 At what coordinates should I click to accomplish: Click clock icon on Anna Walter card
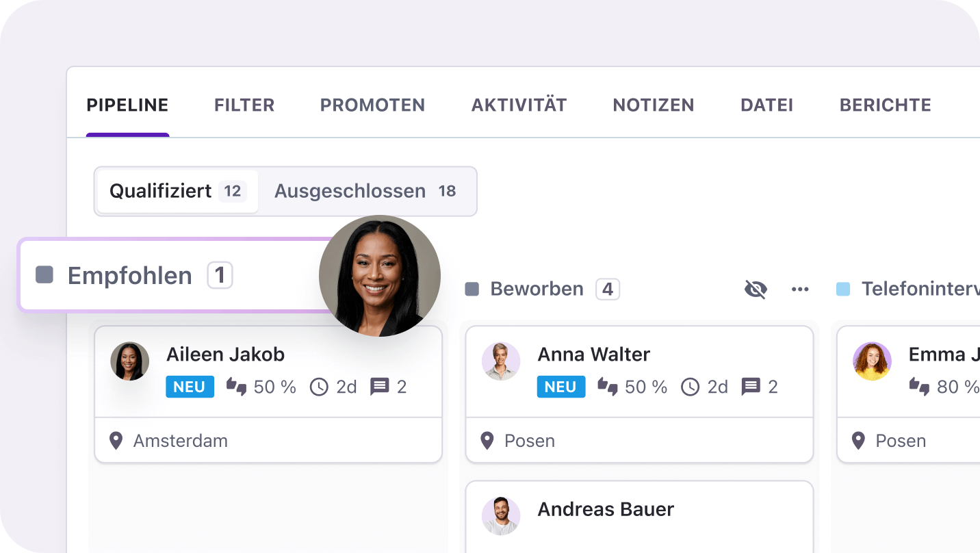pos(690,387)
